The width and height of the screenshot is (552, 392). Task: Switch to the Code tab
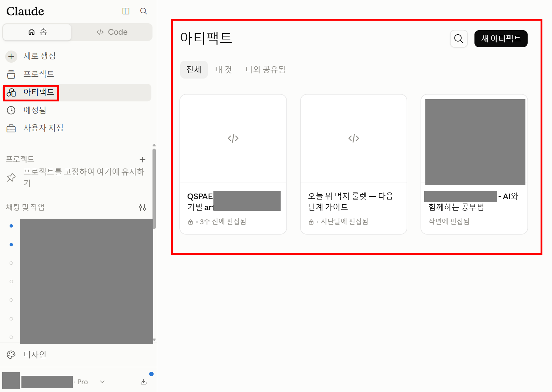click(112, 32)
